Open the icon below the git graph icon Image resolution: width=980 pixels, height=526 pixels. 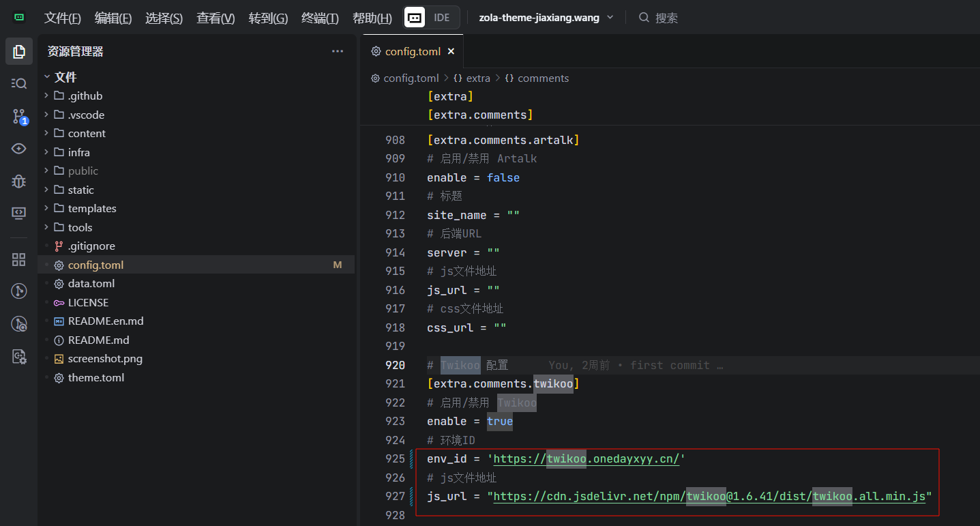coord(19,324)
